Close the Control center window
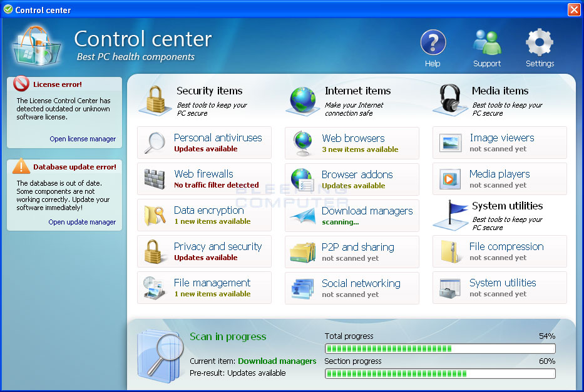Viewport: 584px width, 392px height. coord(574,9)
